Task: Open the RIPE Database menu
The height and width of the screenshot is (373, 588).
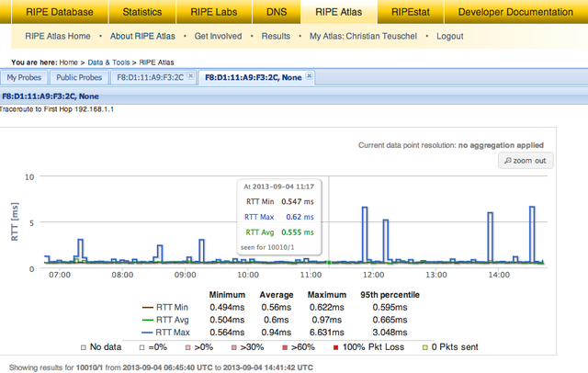Action: click(60, 12)
